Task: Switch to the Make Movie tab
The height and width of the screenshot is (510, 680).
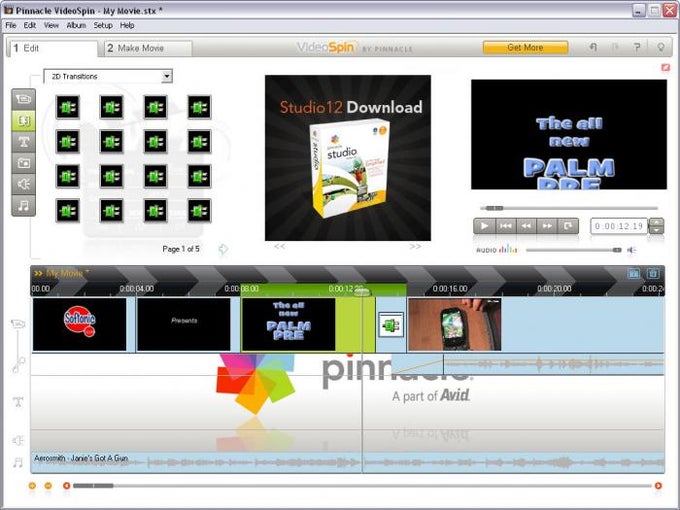Action: pos(148,48)
